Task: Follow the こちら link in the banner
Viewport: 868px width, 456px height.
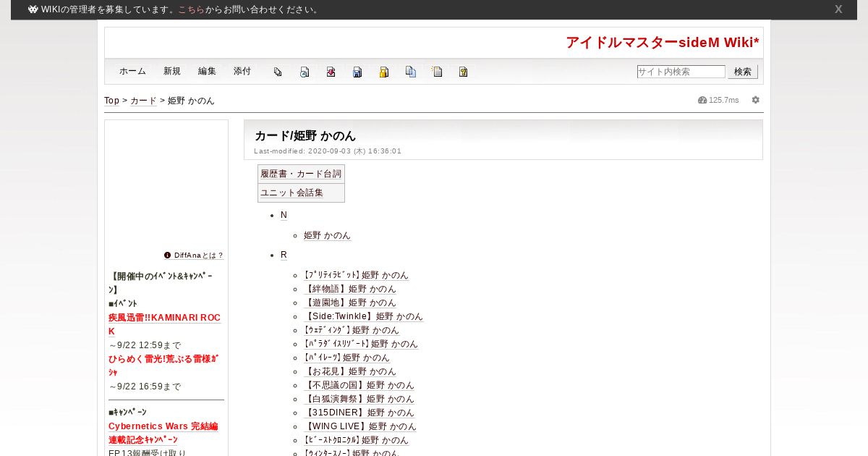Action: (191, 9)
